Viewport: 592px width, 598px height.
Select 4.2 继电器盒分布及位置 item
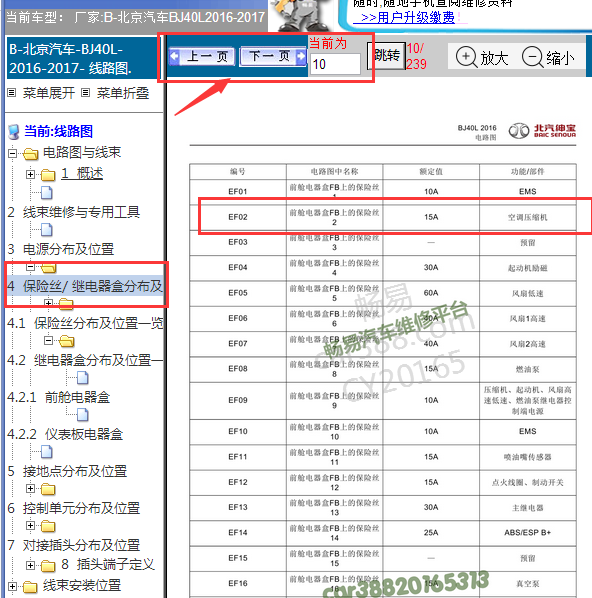(x=85, y=360)
